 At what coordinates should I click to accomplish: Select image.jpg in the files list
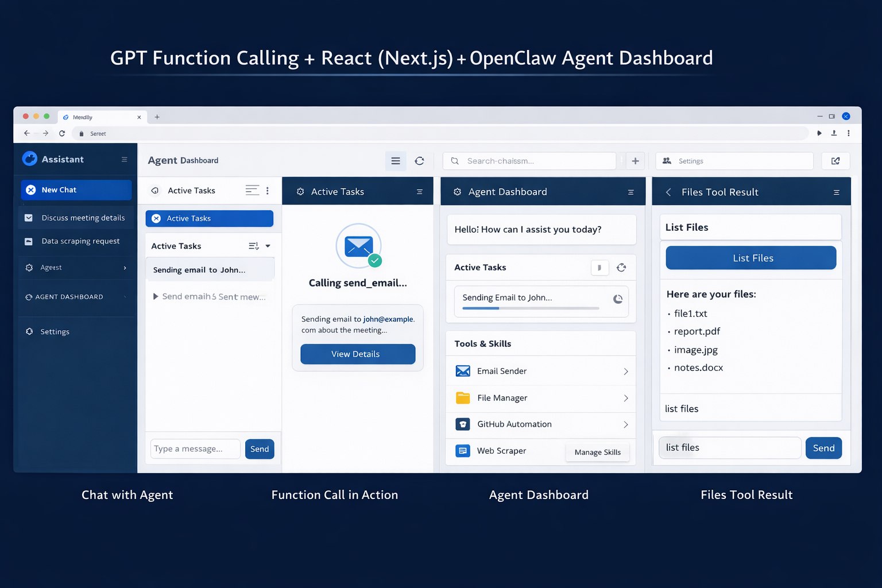[696, 350]
